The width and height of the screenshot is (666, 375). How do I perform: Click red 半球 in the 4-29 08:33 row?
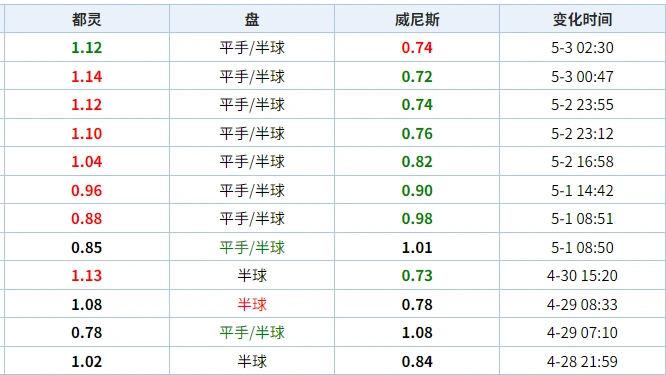point(252,304)
